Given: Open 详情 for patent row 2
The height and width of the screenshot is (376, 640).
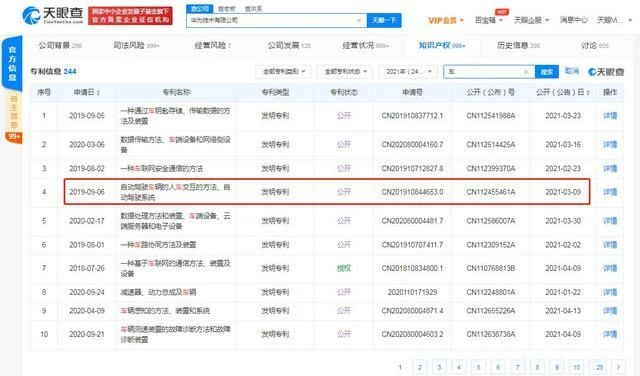Looking at the screenshot, I should (610, 145).
